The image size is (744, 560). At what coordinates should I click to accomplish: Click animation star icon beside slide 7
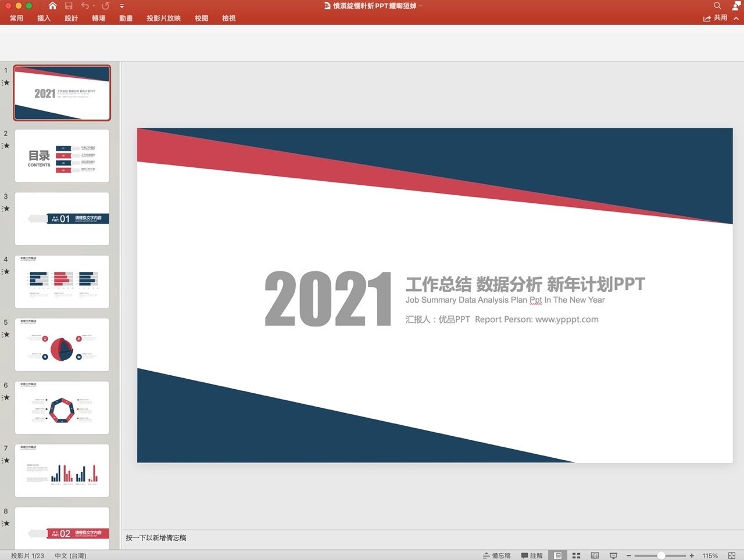[x=6, y=461]
